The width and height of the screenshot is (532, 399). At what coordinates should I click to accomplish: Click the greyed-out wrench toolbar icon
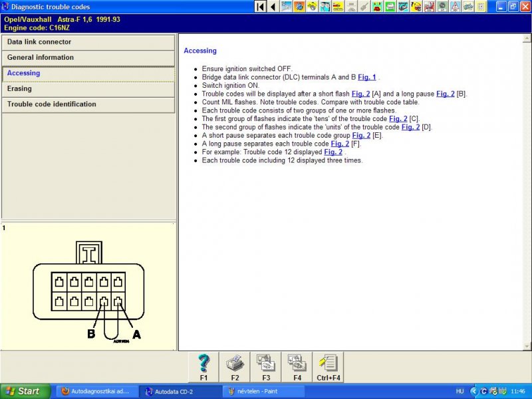click(364, 7)
